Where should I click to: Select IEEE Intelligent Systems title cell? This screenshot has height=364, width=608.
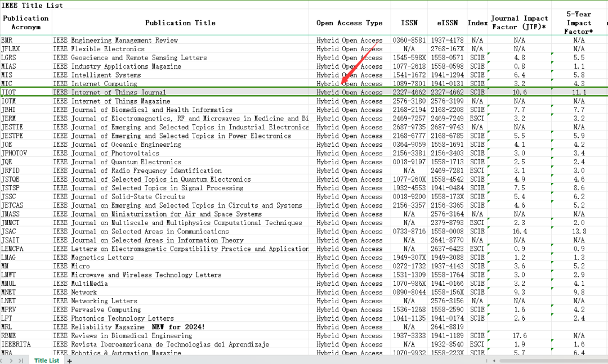(x=180, y=75)
